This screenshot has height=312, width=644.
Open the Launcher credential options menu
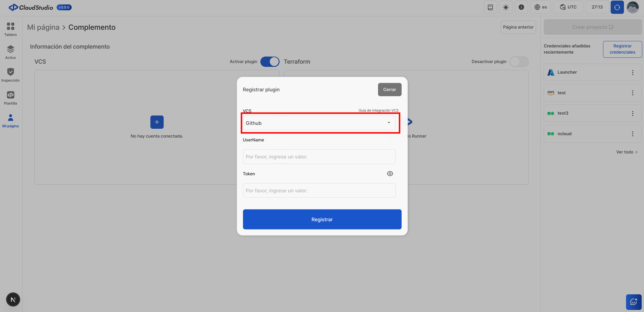tap(632, 72)
